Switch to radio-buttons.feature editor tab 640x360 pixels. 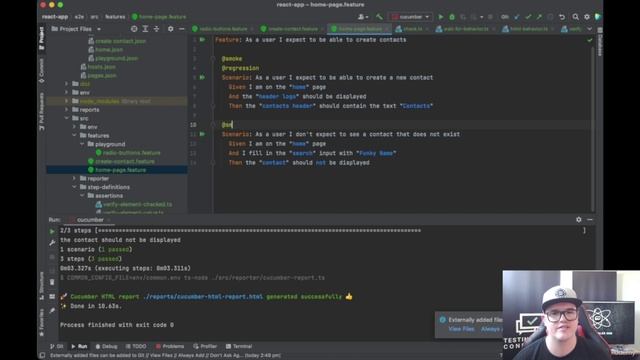(x=223, y=29)
